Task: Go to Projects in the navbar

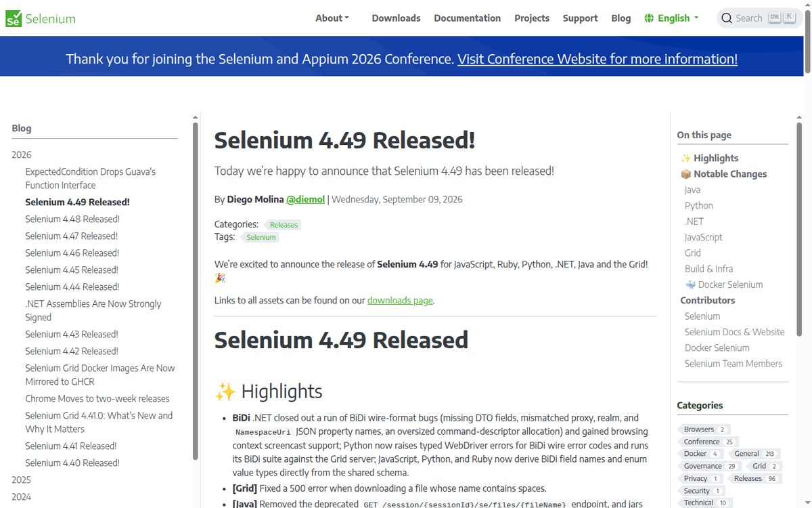Action: (x=532, y=18)
